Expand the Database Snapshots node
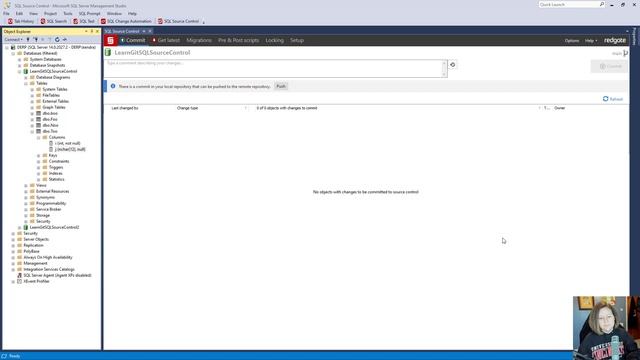Viewport: 640px width, 360px height. coord(20,65)
